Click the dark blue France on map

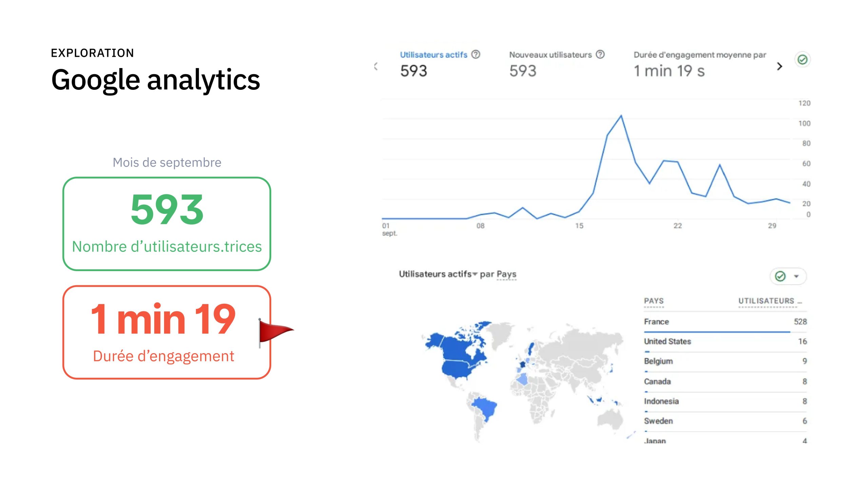pos(522,364)
